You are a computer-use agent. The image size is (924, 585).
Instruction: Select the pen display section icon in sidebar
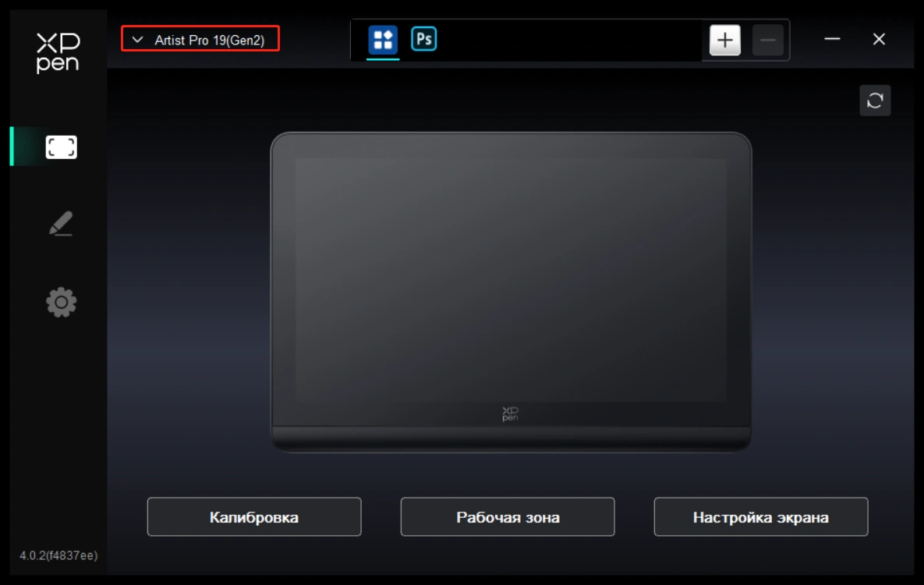(61, 147)
